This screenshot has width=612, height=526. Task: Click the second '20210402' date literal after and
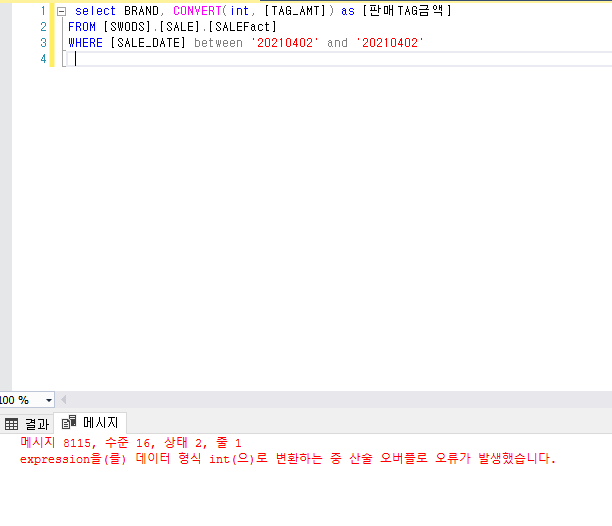(390, 43)
